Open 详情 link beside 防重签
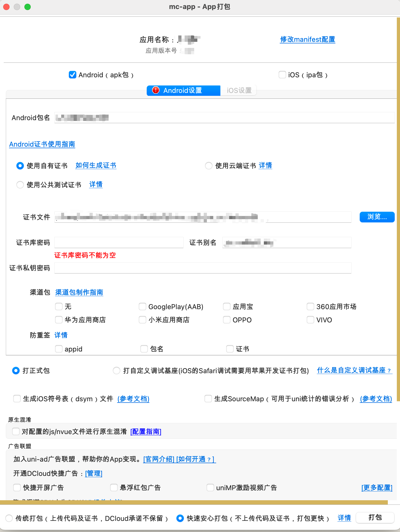 pyautogui.click(x=61, y=335)
